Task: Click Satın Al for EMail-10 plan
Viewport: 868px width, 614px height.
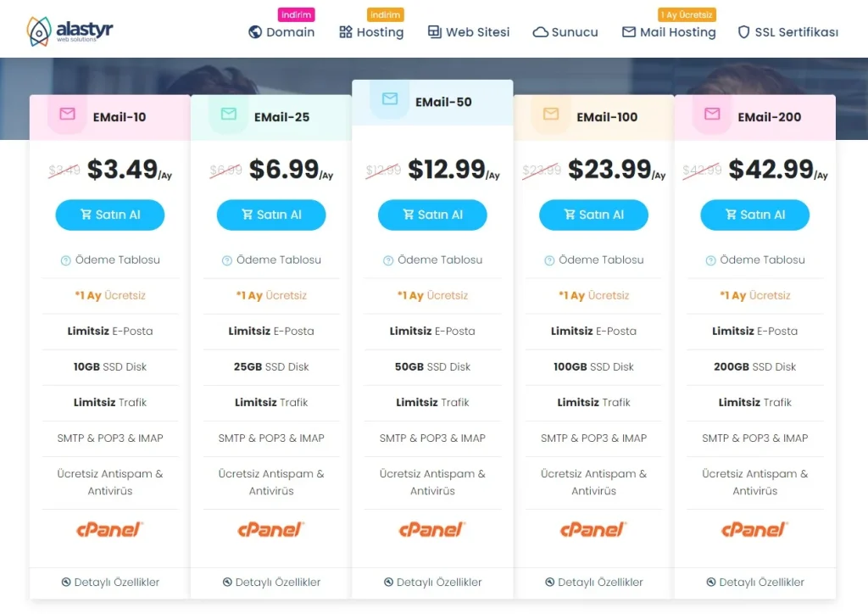Action: [x=110, y=215]
